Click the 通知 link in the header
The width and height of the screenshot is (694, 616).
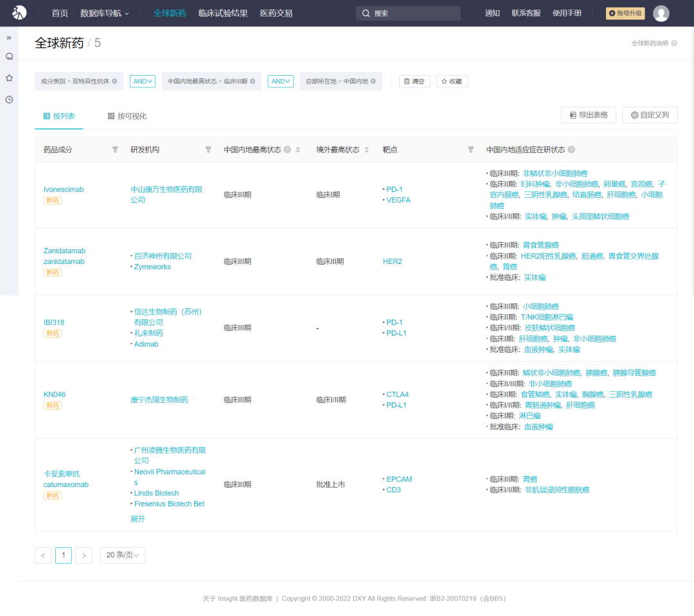pos(492,13)
